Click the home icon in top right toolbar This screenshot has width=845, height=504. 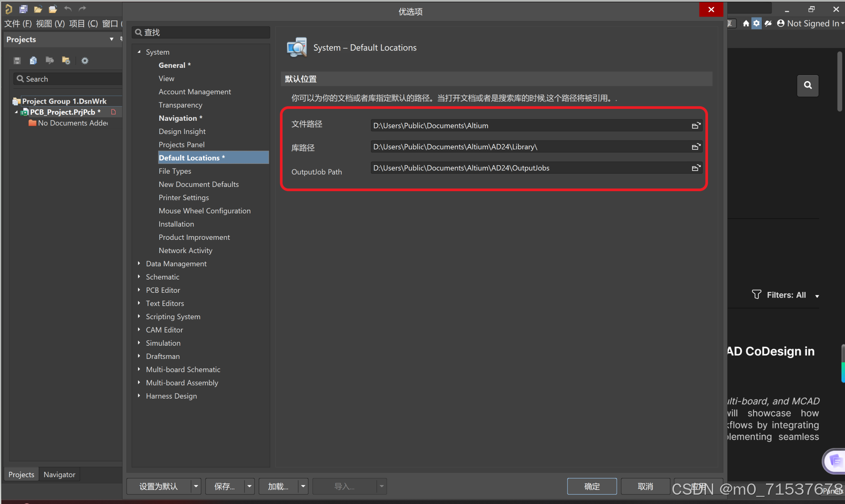pos(746,23)
